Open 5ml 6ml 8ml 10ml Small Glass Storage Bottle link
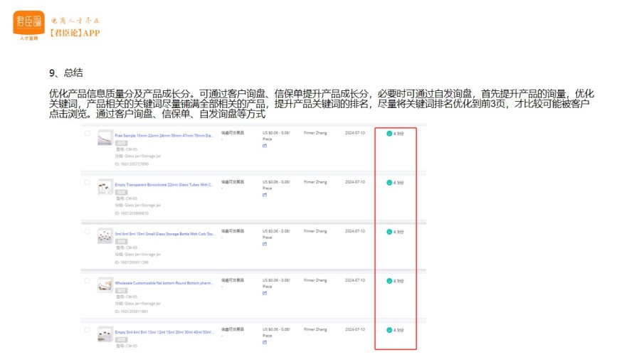 click(164, 234)
